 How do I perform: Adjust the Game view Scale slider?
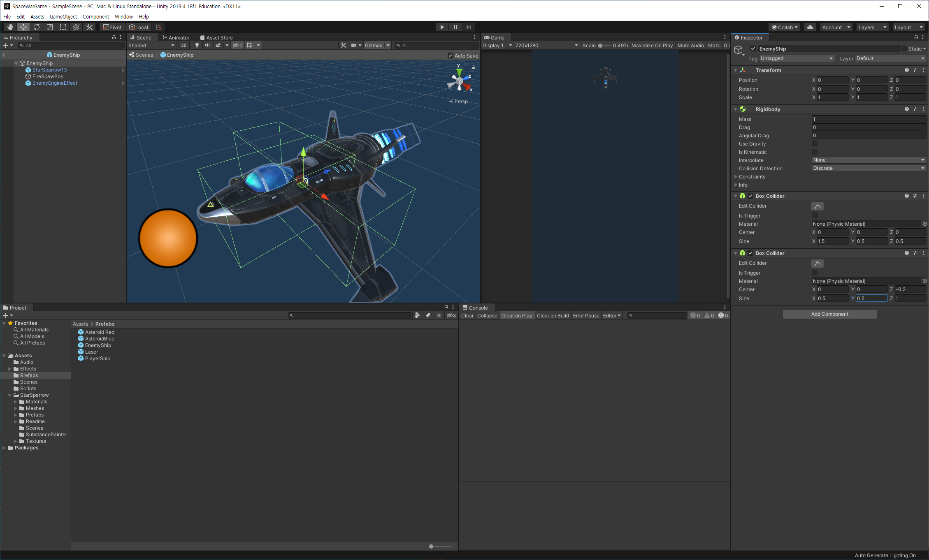click(x=600, y=46)
